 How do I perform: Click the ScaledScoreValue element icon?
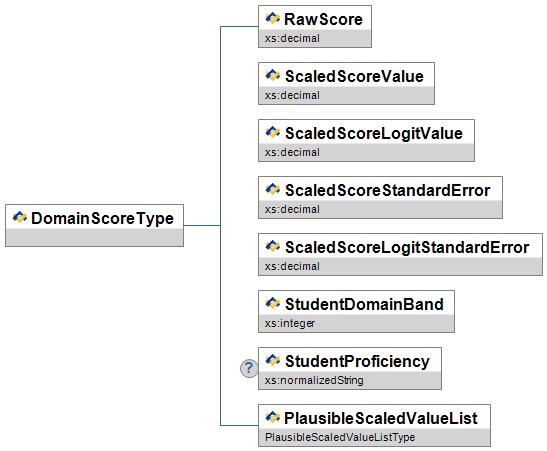pyautogui.click(x=272, y=75)
